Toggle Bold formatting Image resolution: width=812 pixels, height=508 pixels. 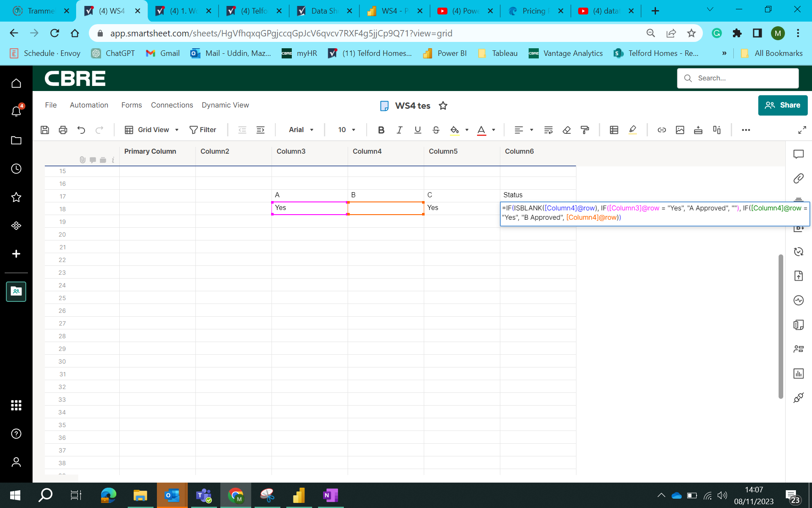[381, 130]
